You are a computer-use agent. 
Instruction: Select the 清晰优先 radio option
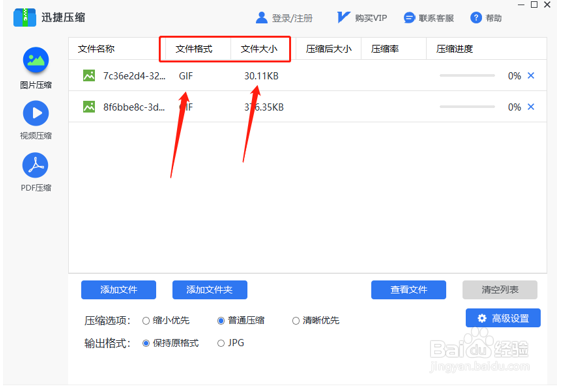pyautogui.click(x=296, y=321)
